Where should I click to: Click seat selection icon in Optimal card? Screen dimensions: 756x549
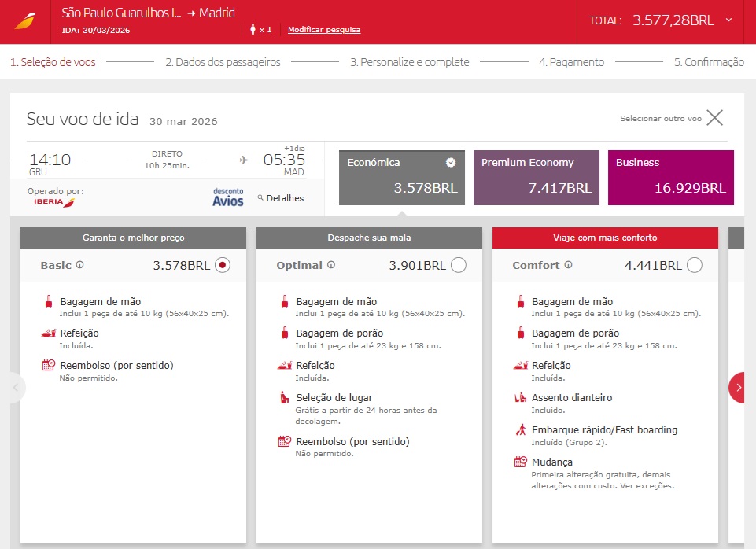coord(285,398)
